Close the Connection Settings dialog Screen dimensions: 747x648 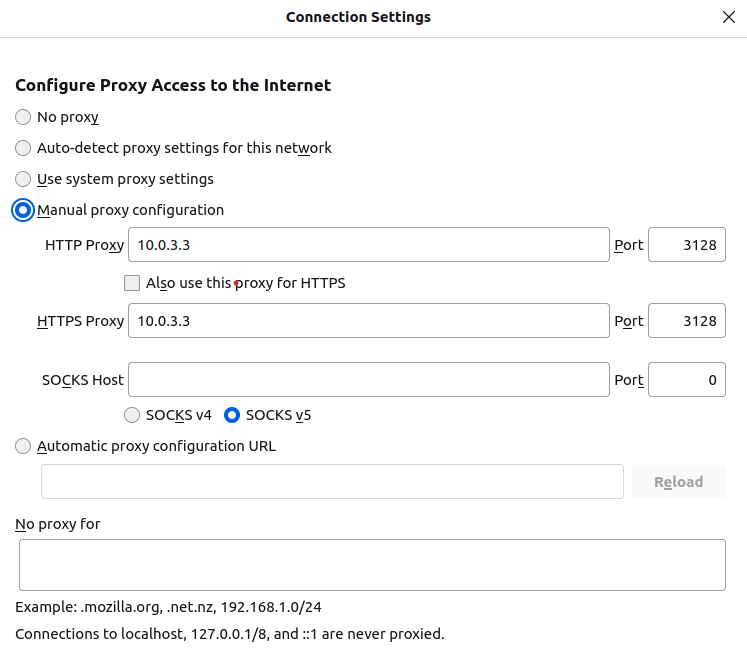coord(727,17)
